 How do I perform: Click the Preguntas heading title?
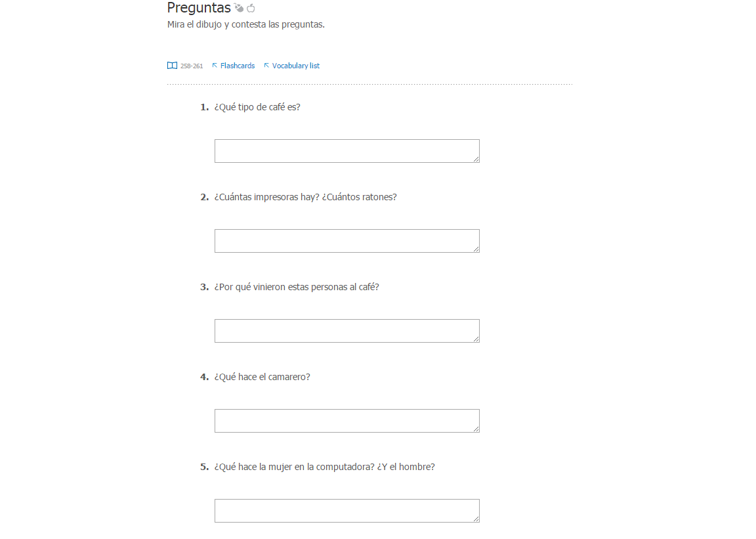coord(199,8)
